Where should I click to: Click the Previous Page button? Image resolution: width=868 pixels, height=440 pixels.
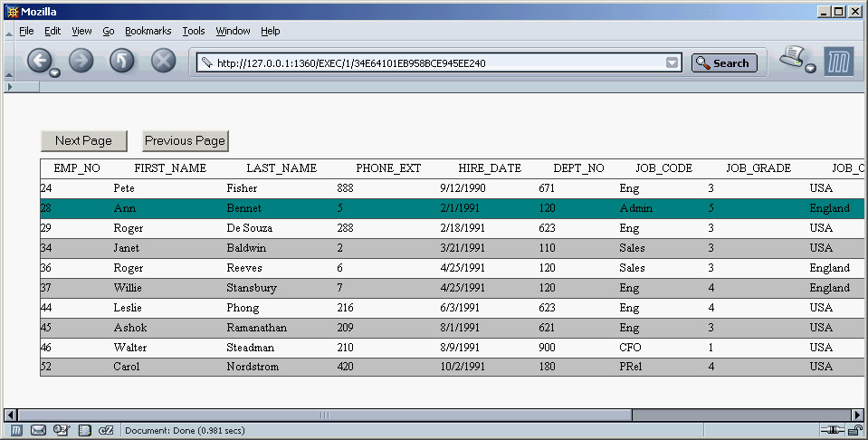(185, 140)
